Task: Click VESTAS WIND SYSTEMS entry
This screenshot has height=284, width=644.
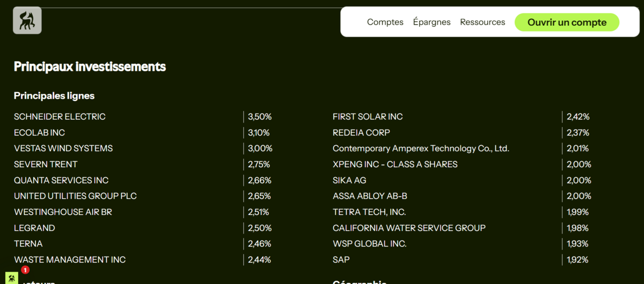Action: point(63,148)
